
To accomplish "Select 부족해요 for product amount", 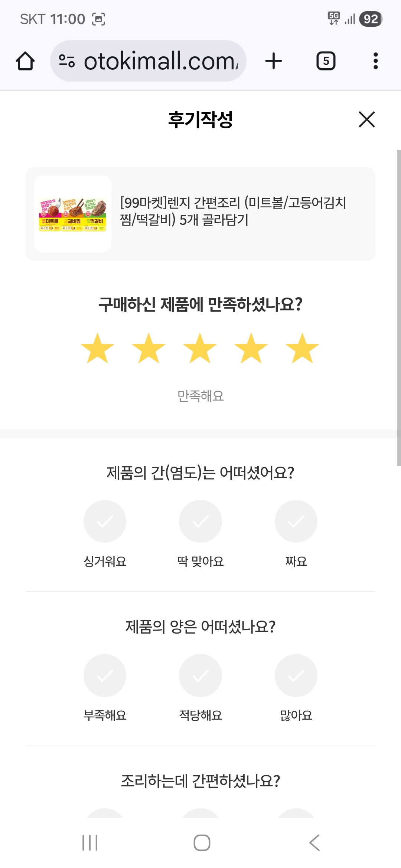I will click(x=105, y=675).
